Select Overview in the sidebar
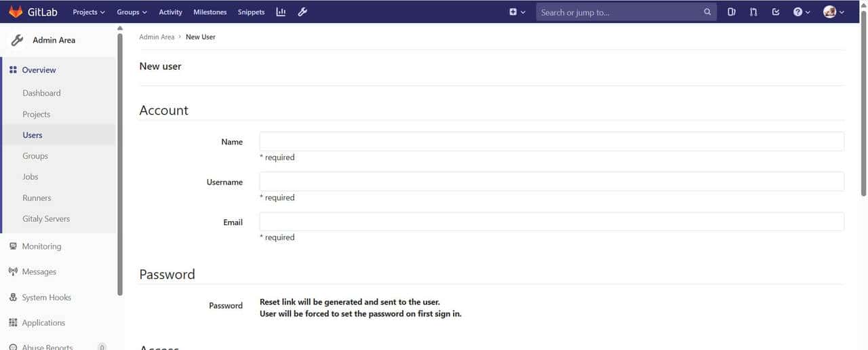Viewport: 868px width, 350px height. click(x=39, y=70)
